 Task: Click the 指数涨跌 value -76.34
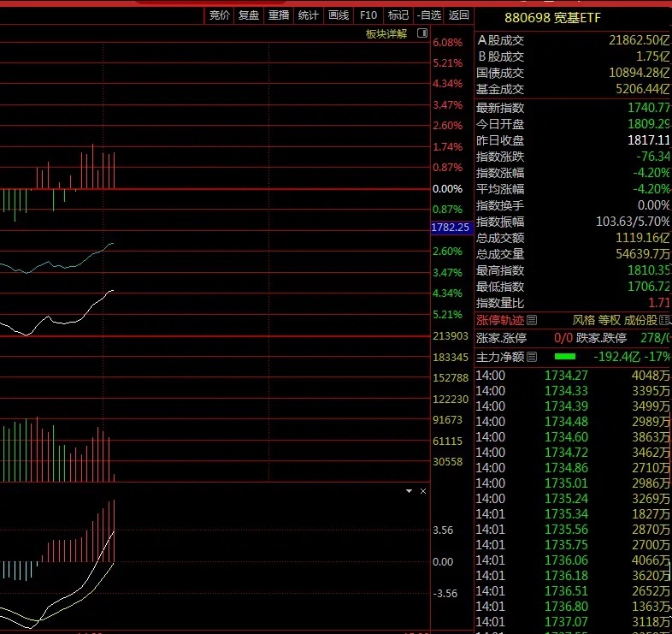pos(653,157)
